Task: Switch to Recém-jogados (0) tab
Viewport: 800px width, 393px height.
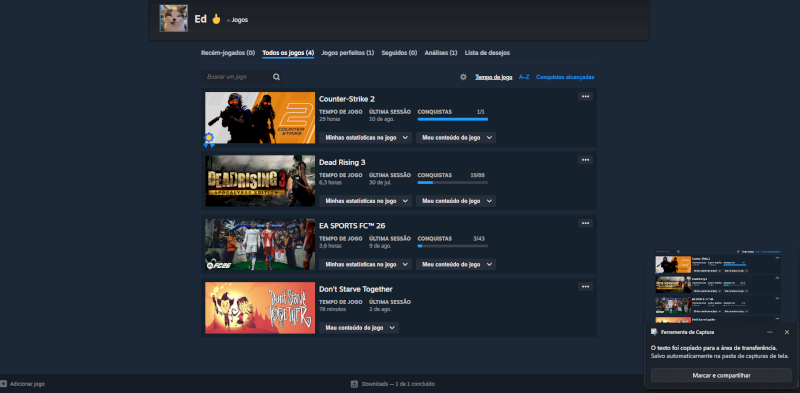Action: (228, 53)
